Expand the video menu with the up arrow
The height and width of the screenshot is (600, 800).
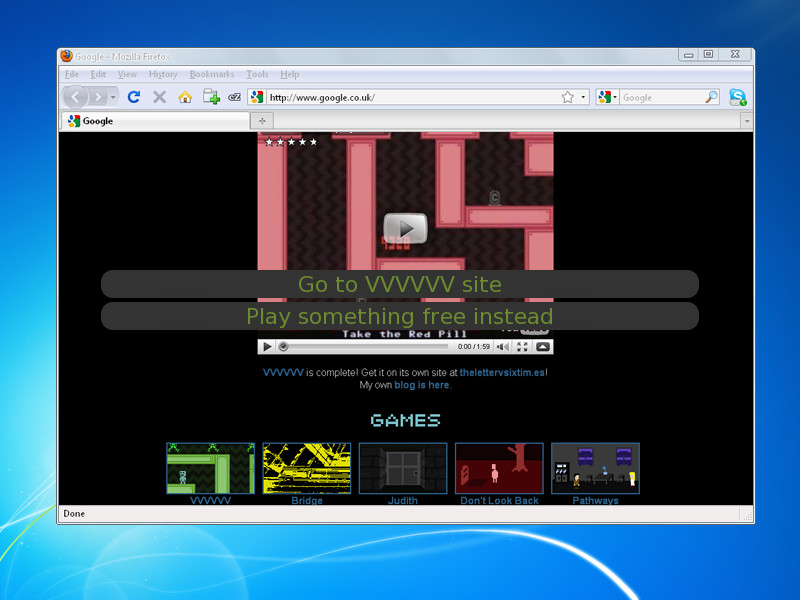click(x=542, y=347)
